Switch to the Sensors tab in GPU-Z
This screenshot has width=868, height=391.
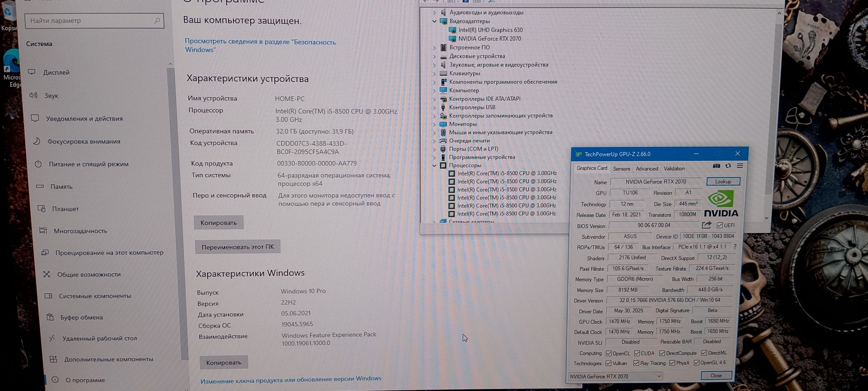click(x=621, y=169)
